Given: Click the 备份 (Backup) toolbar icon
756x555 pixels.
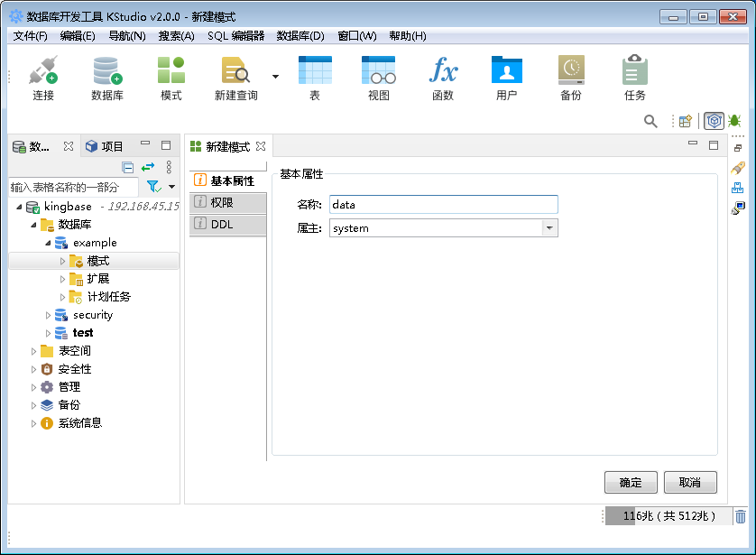Looking at the screenshot, I should click(x=570, y=77).
